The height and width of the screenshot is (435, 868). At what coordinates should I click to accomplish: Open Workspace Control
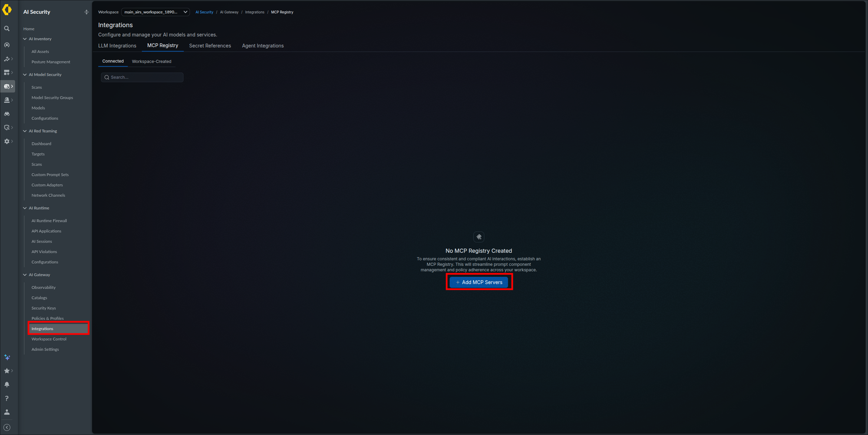[x=49, y=339]
